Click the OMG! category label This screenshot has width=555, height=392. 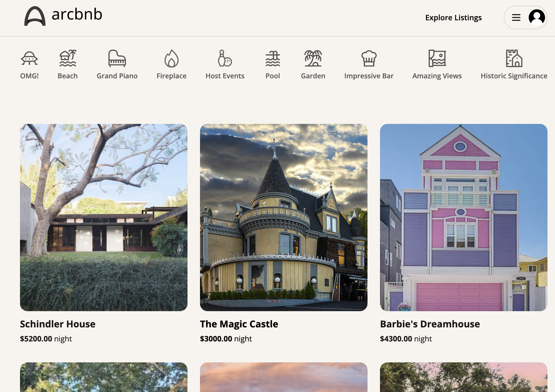tap(29, 76)
